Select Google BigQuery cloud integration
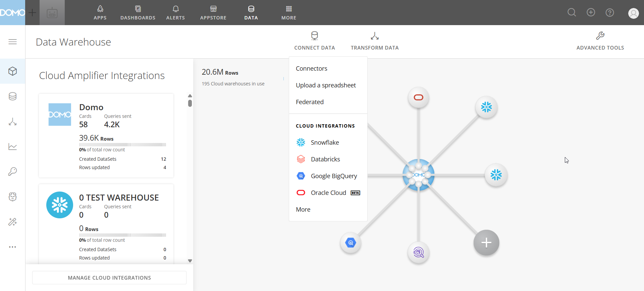 tap(328, 176)
